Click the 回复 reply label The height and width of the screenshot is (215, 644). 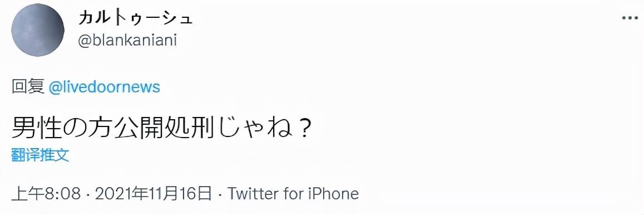(x=28, y=87)
